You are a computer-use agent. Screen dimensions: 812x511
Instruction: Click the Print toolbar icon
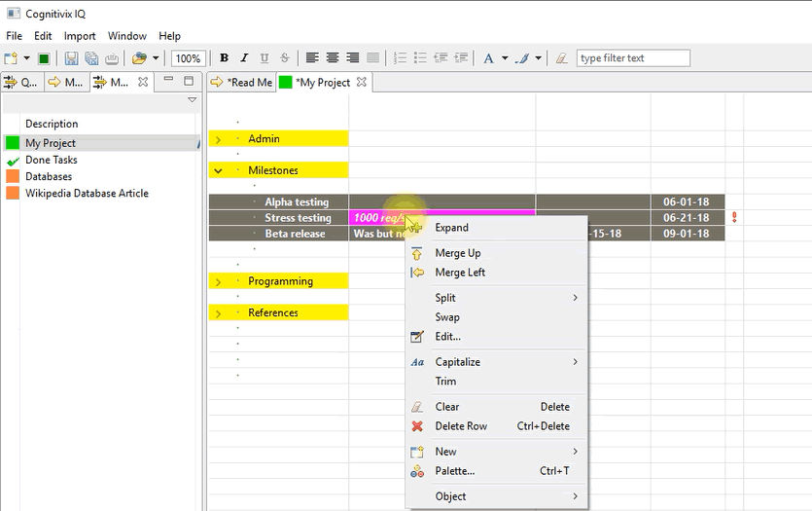click(112, 58)
